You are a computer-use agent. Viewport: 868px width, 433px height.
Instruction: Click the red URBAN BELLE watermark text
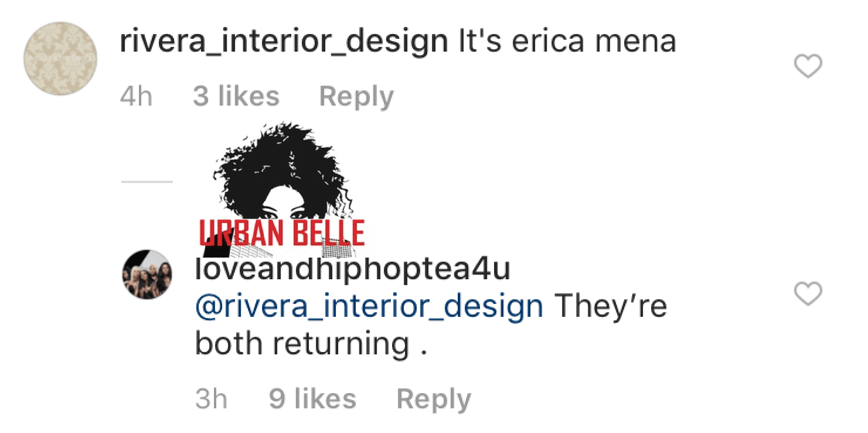coord(282,233)
